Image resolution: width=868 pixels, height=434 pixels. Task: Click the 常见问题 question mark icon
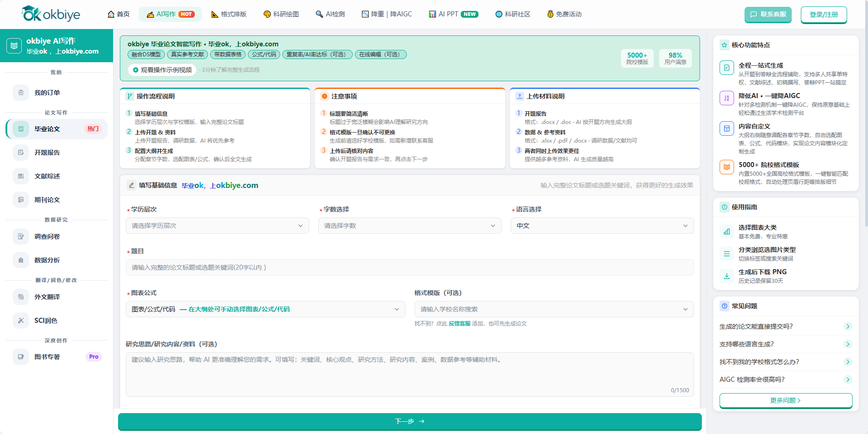725,306
